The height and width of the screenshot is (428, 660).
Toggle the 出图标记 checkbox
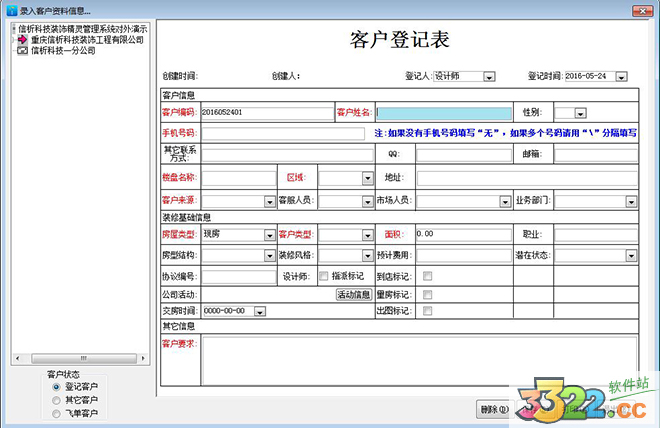428,312
